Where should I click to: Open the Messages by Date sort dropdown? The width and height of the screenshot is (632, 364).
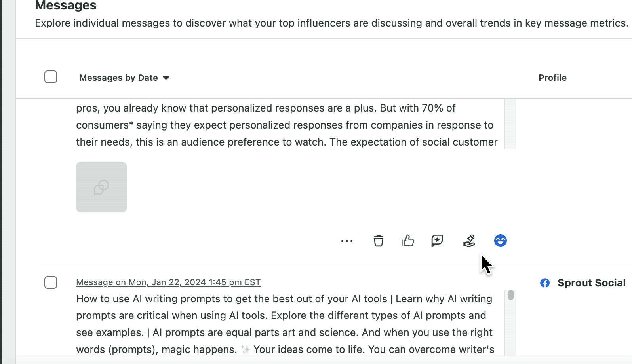[x=124, y=78]
